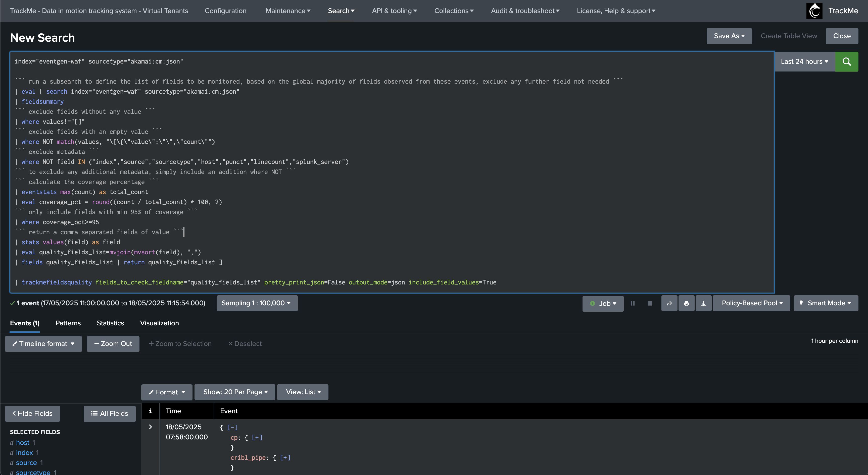Switch to the Statistics tab
Viewport: 868px width, 475px height.
(x=110, y=323)
